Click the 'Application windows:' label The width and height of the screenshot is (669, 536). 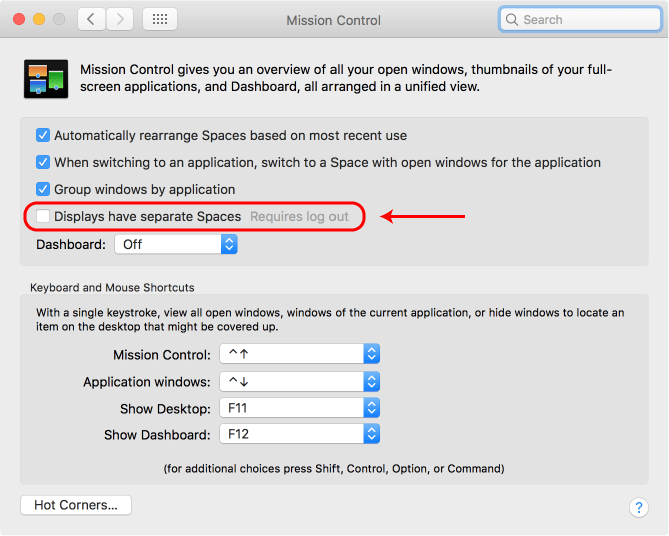[147, 382]
